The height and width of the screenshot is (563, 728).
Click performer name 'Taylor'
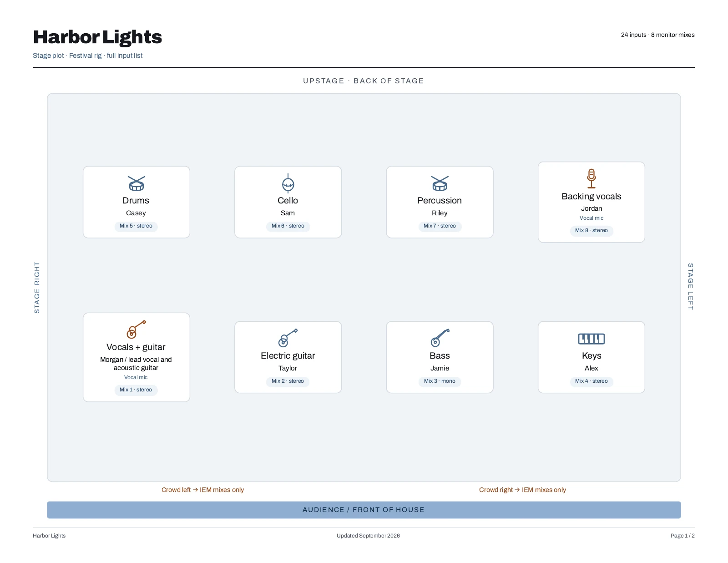(288, 368)
